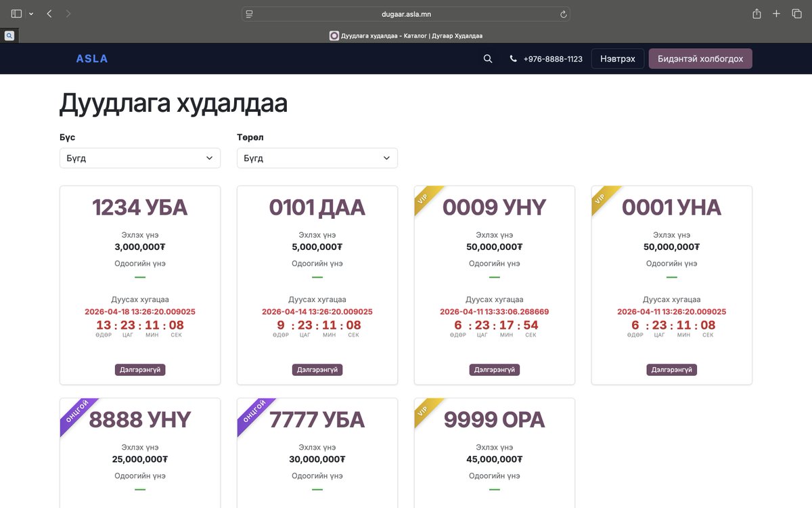
Task: Expand the Бүс dropdown
Action: pyautogui.click(x=140, y=158)
